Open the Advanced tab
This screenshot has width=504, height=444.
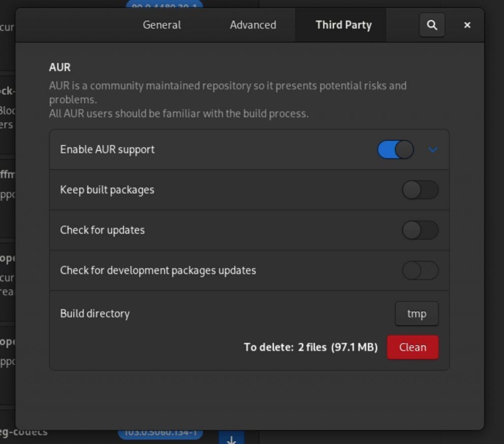pos(252,25)
